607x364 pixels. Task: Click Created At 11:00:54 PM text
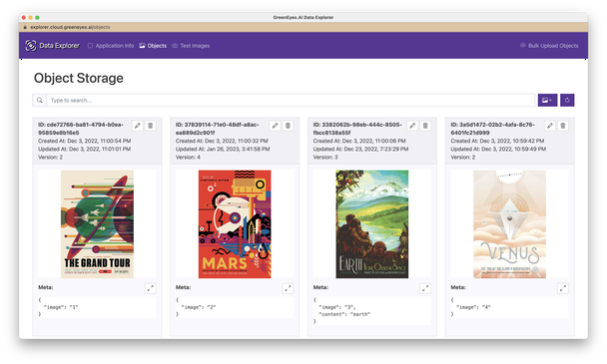click(85, 141)
